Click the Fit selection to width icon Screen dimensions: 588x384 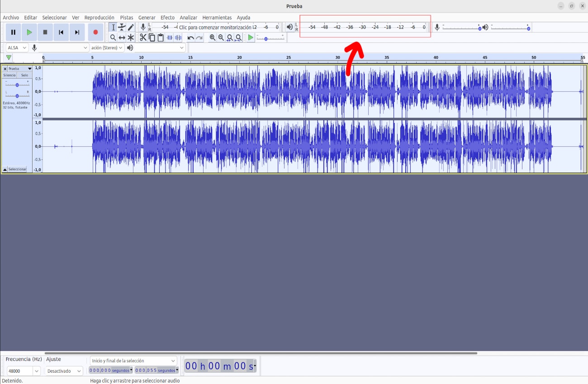click(229, 37)
